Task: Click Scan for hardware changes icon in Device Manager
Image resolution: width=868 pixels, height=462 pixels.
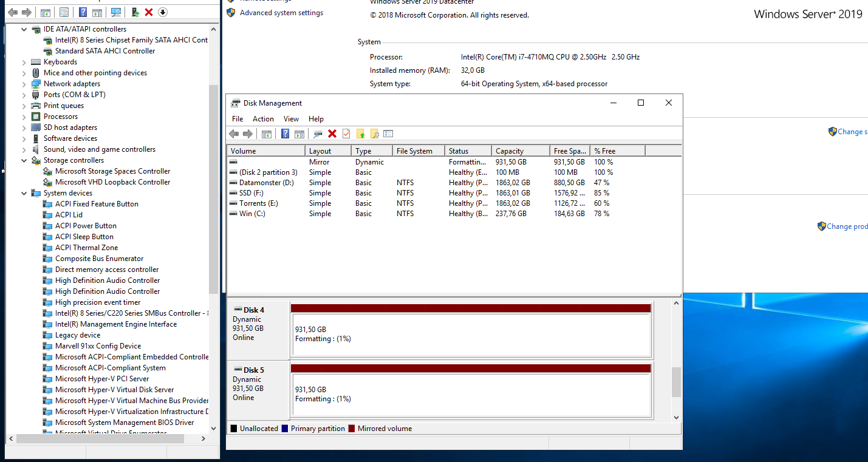Action: point(116,12)
